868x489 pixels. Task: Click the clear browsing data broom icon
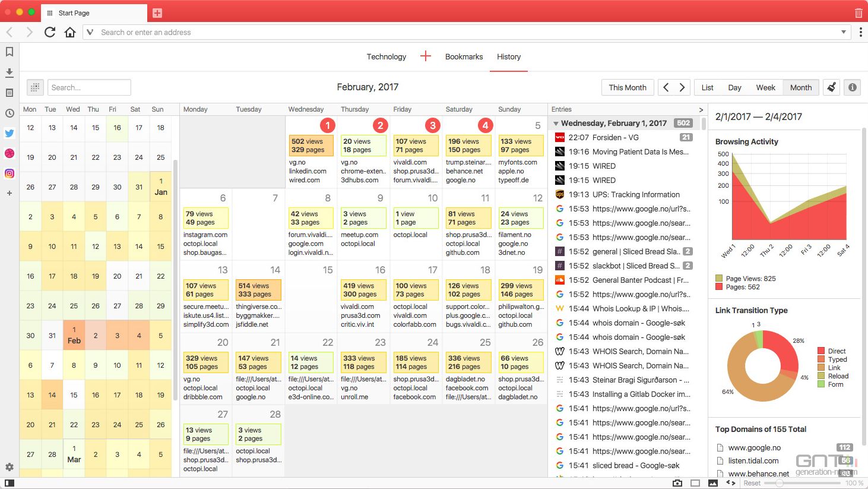click(832, 87)
